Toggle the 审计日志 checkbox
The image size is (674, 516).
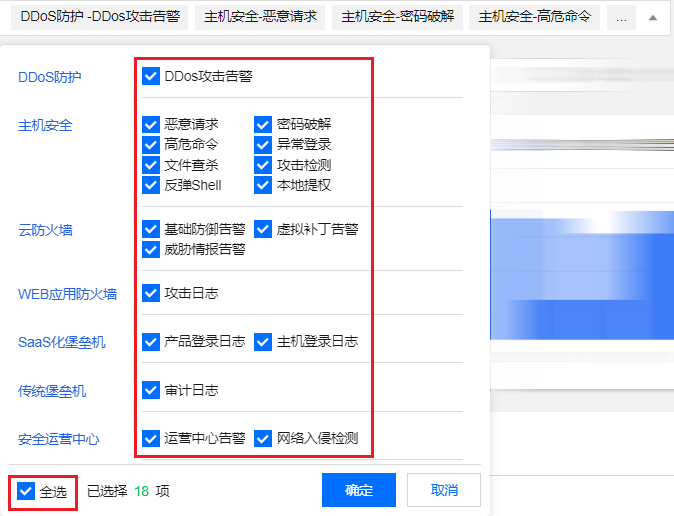[x=151, y=390]
